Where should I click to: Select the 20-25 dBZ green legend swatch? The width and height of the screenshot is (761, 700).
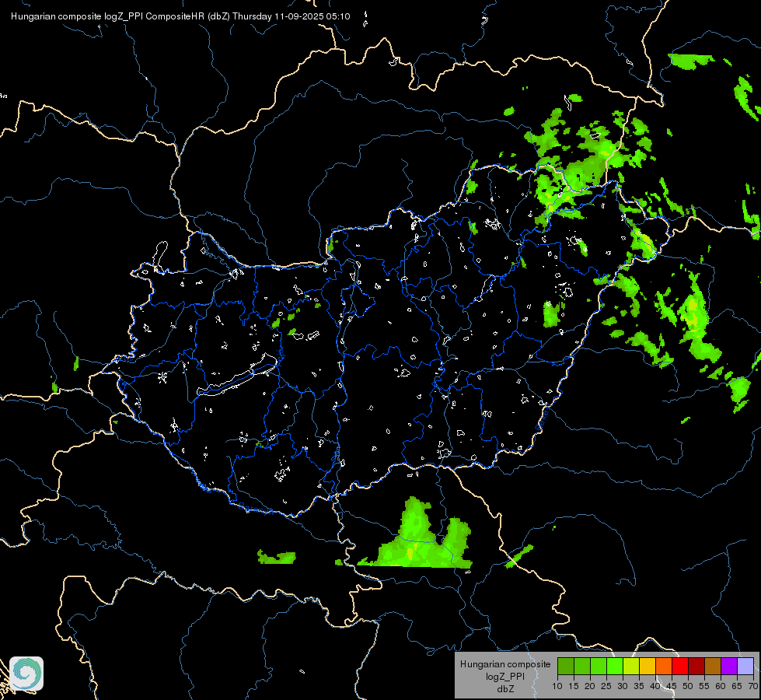(599, 666)
